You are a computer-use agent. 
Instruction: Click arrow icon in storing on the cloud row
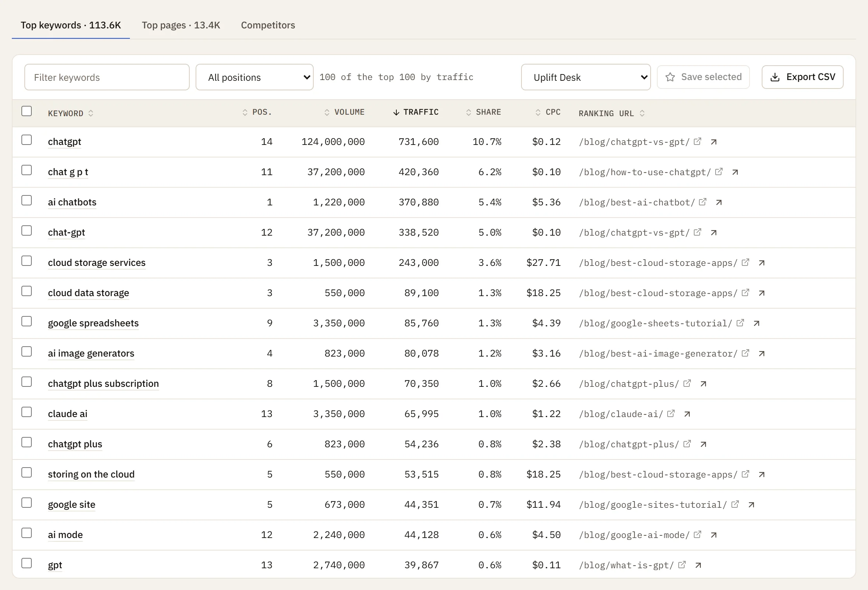[x=762, y=474]
